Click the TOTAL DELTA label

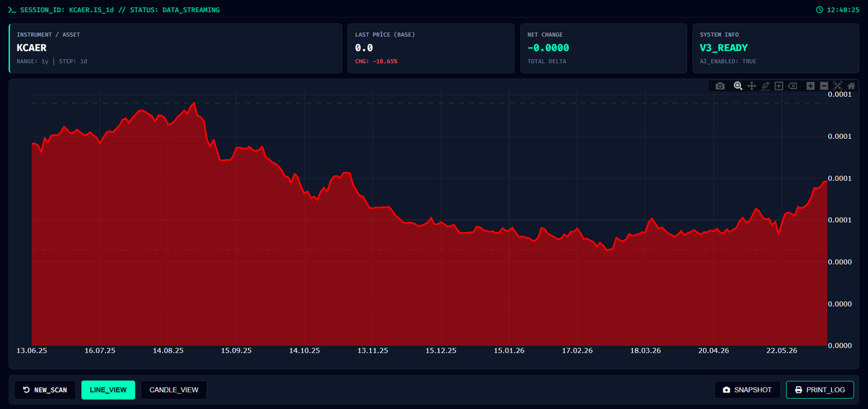click(x=546, y=61)
